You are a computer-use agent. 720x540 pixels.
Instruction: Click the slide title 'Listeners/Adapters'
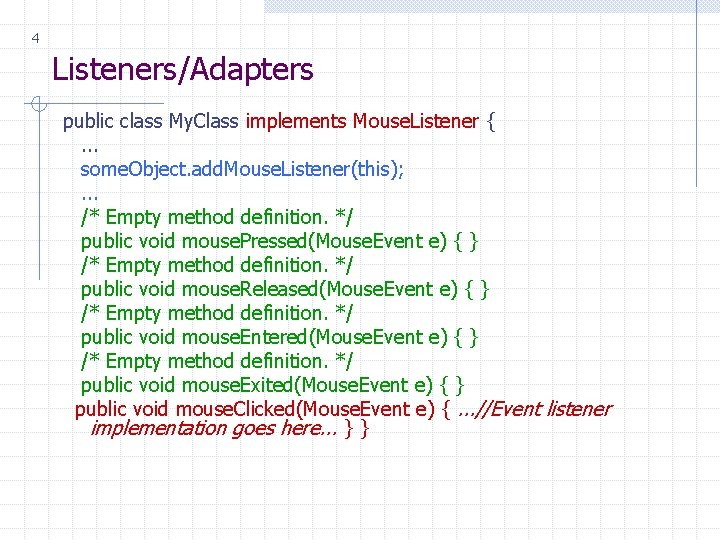click(x=182, y=69)
